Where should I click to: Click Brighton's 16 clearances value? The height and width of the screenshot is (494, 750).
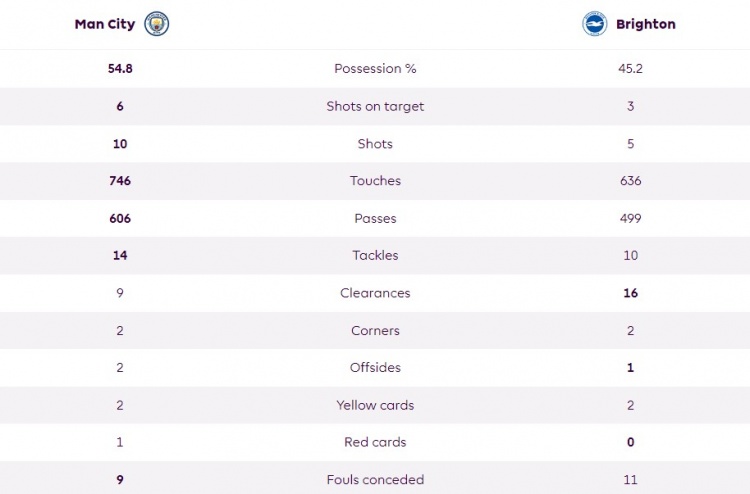tap(630, 293)
